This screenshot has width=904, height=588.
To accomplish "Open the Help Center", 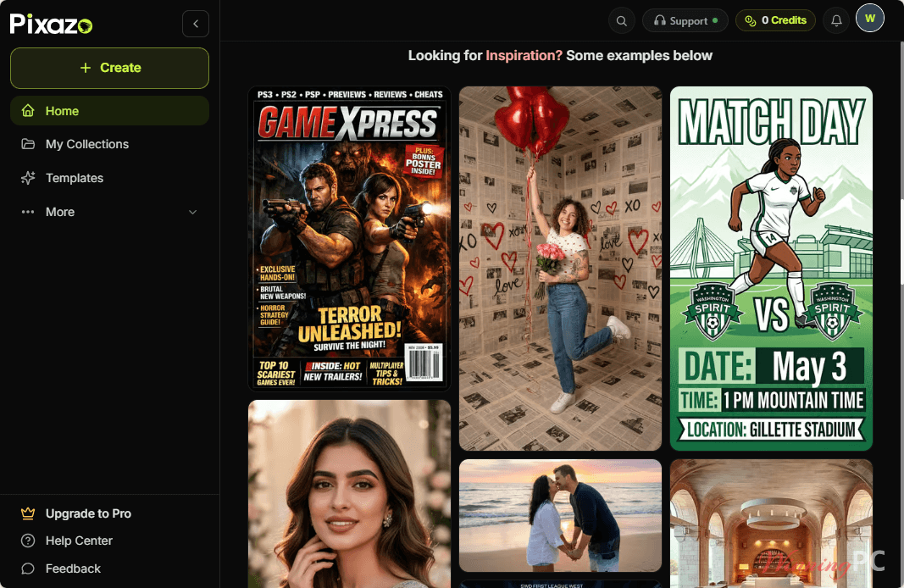I will 79,541.
